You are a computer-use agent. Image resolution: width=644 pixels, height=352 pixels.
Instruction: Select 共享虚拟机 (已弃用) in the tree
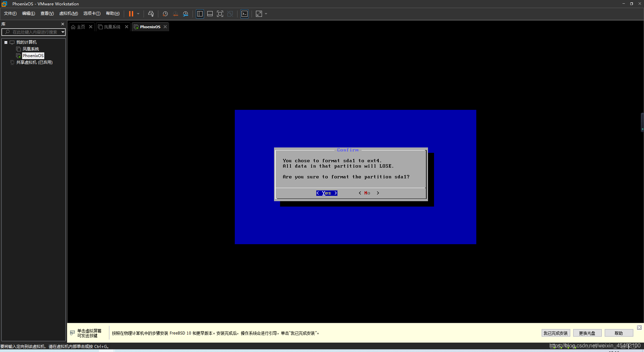[34, 62]
